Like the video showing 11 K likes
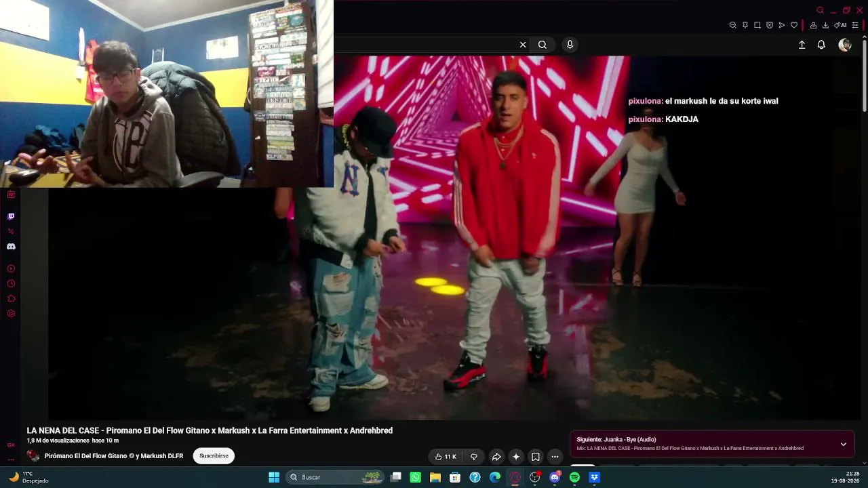Screen dimensions: 868x488 (x=446, y=457)
